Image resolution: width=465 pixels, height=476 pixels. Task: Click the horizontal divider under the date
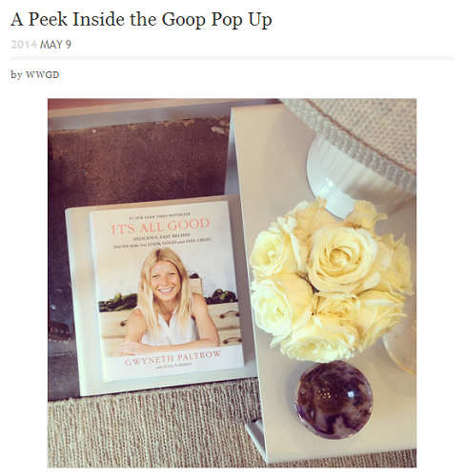tap(232, 59)
